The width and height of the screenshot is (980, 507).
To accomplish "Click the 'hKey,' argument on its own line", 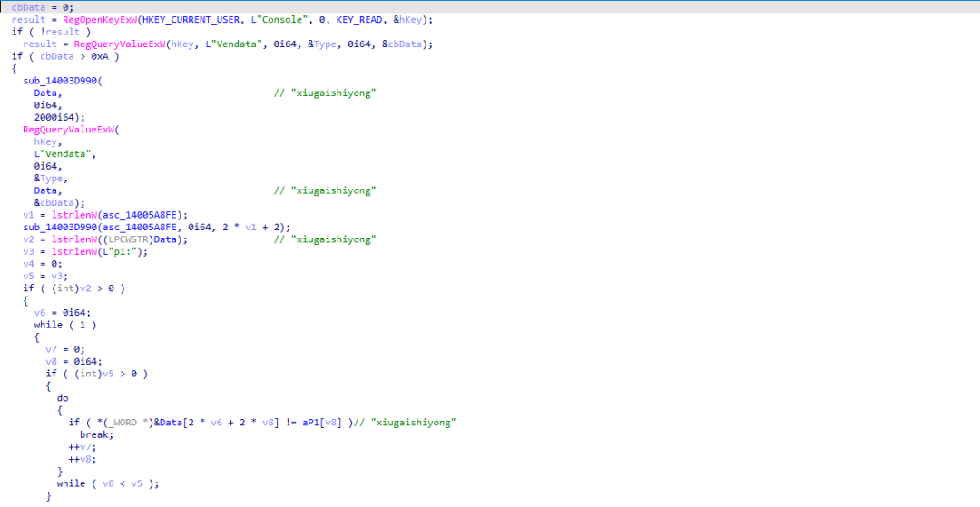I will click(x=49, y=141).
